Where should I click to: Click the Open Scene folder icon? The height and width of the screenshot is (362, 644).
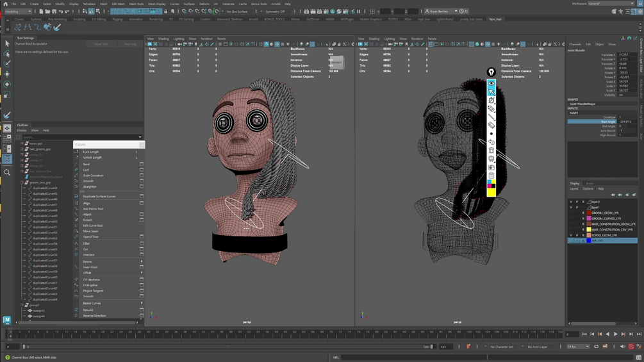click(x=47, y=12)
